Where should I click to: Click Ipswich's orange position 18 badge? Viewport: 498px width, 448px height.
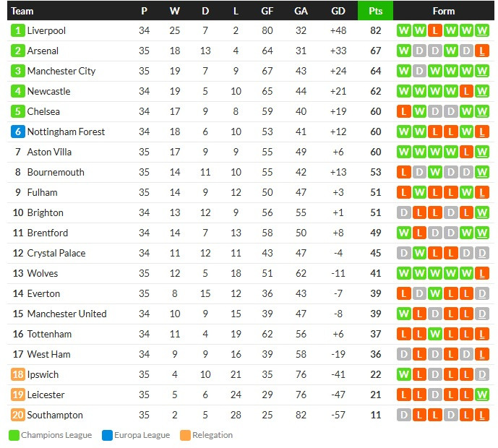tap(18, 374)
